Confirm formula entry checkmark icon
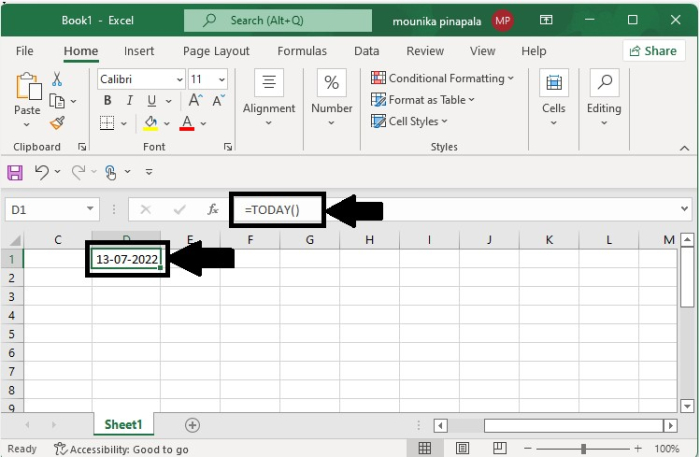 179,209
